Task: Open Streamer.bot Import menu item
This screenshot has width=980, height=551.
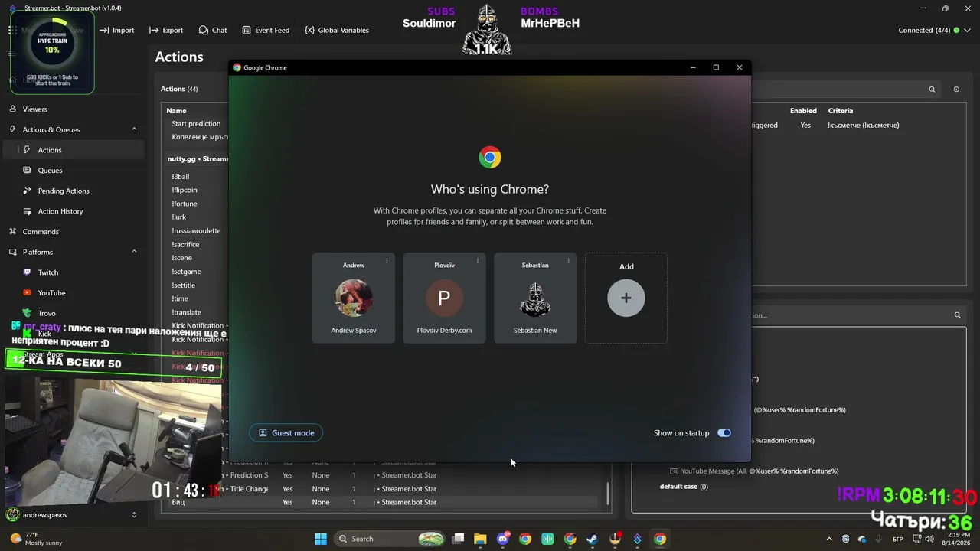Action: (x=116, y=30)
